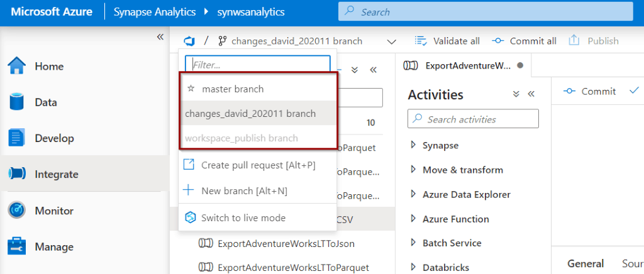Expand the Synapse activities group

pos(413,145)
